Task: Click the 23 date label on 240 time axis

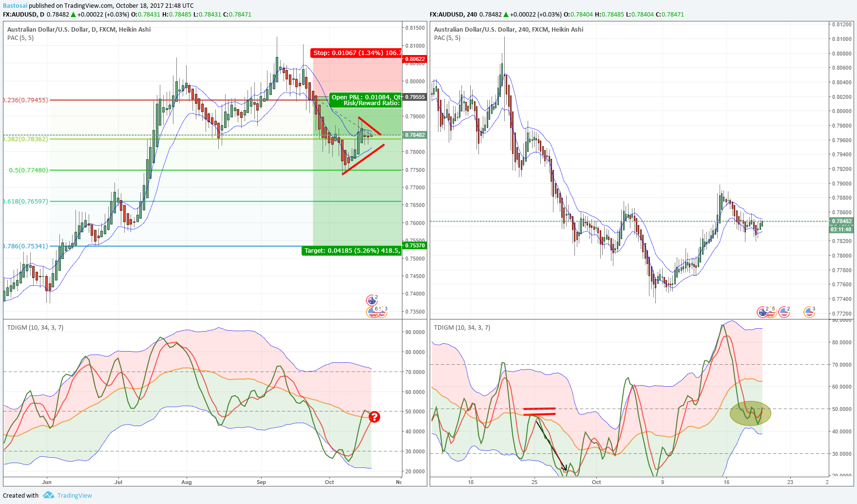Action: (x=790, y=482)
